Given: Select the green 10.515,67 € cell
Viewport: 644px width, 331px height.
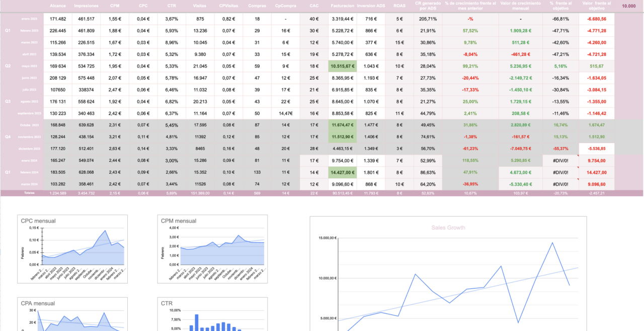Looking at the screenshot, I should (x=342, y=66).
